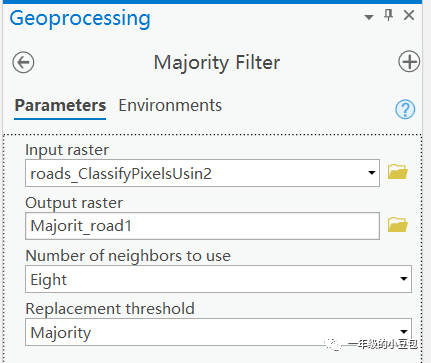The image size is (431, 363).
Task: Open the Majority threshold combo box
Action: 218,332
